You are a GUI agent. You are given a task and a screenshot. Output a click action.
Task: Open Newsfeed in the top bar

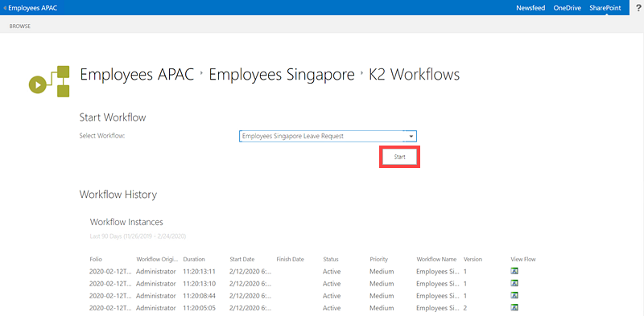[530, 8]
